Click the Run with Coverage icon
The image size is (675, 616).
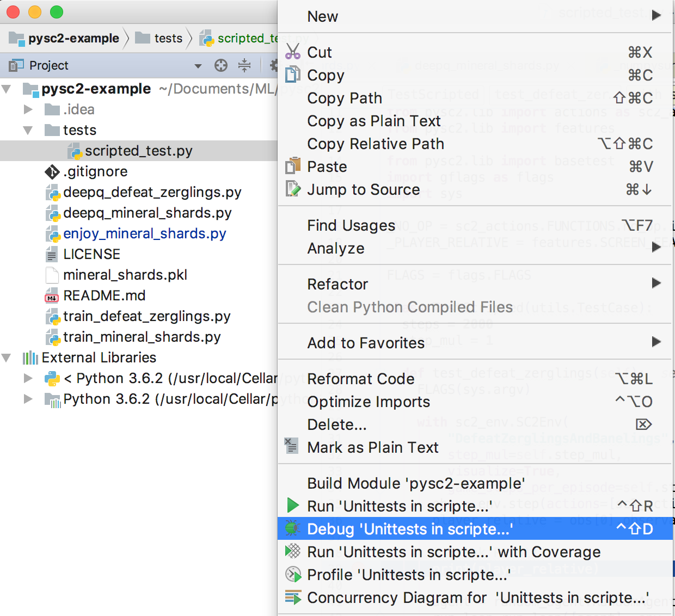[293, 551]
